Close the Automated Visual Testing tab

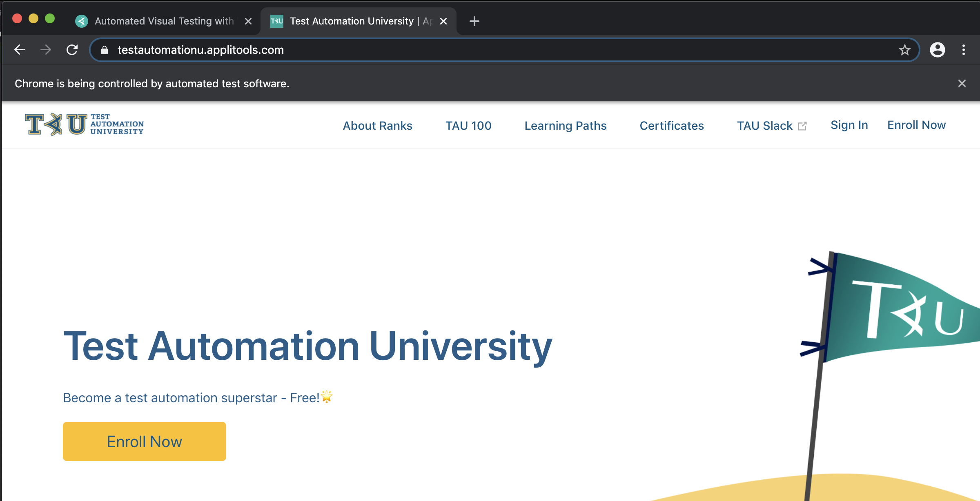point(248,21)
